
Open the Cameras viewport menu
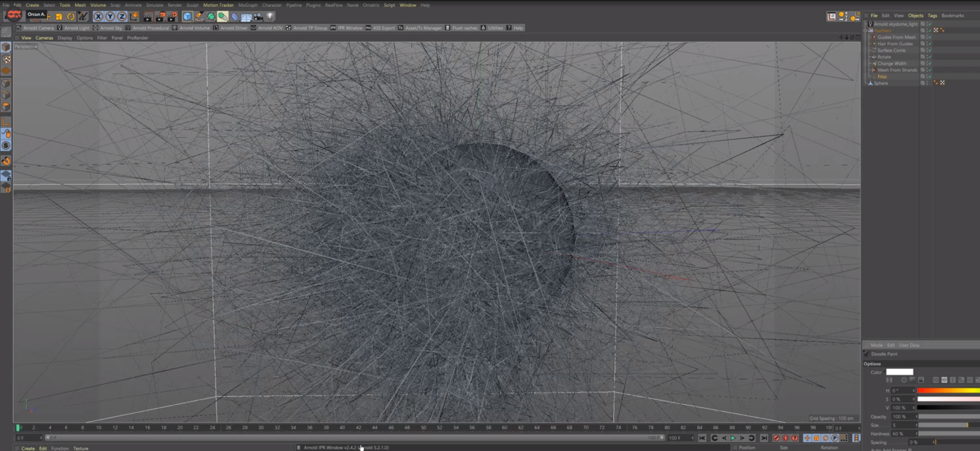[x=44, y=38]
